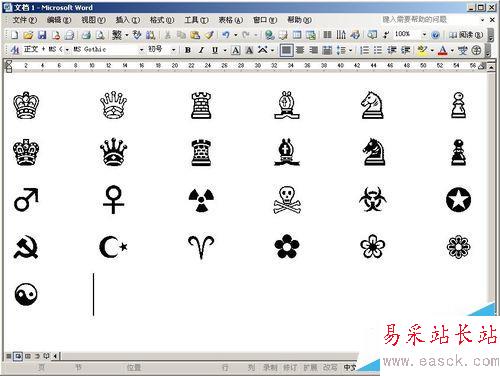Open the 插入(I) menu
The image size is (500, 376).
point(128,20)
